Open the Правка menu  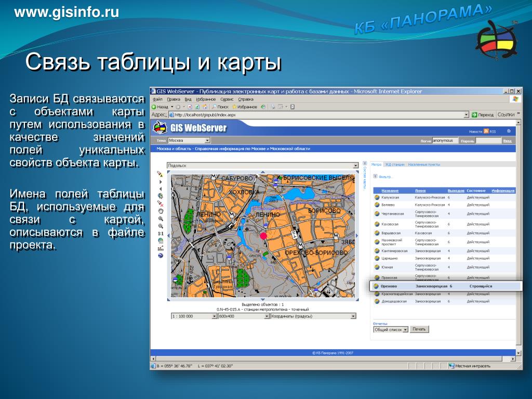click(x=174, y=99)
